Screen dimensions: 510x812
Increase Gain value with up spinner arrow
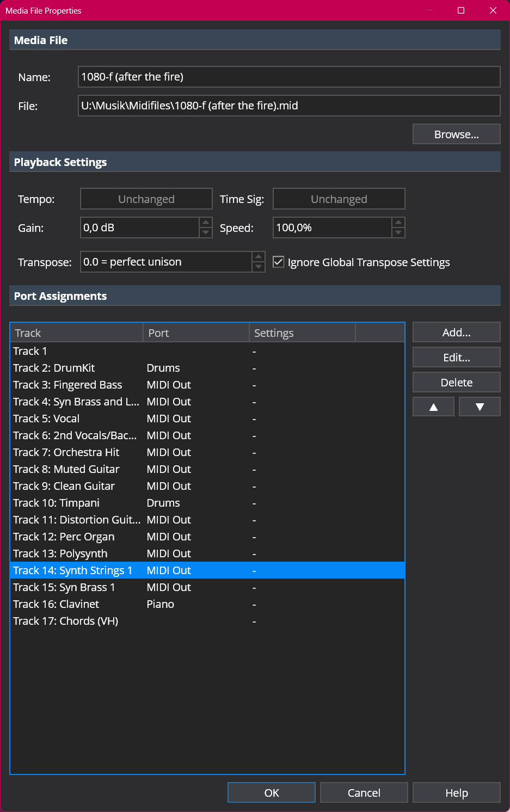click(206, 223)
